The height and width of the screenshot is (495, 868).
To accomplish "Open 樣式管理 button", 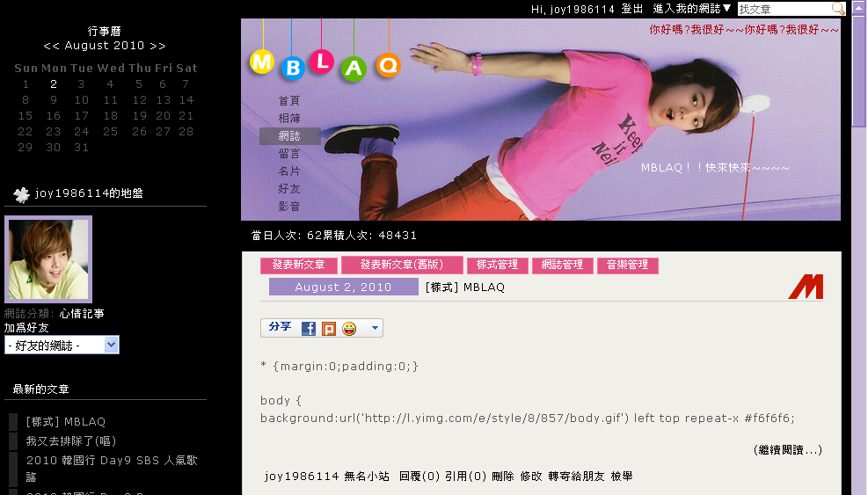I will (x=497, y=266).
